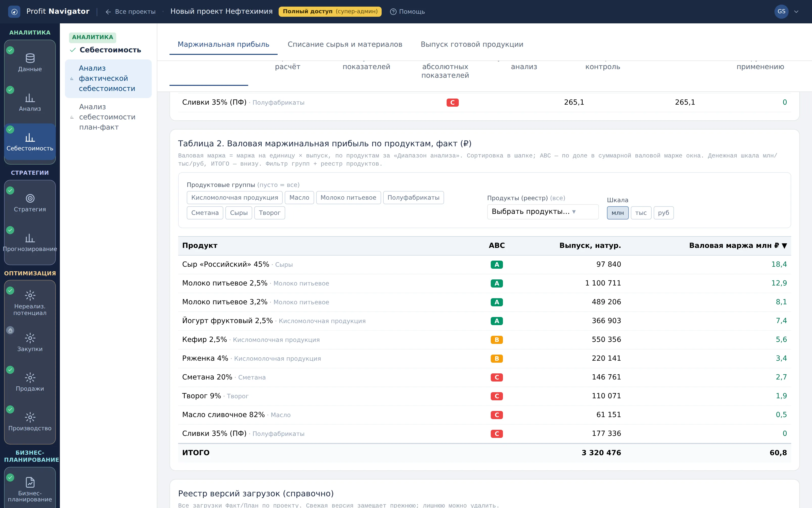Screen dimensions: 812x508
Task: Select the руб scale option
Action: pos(663,213)
